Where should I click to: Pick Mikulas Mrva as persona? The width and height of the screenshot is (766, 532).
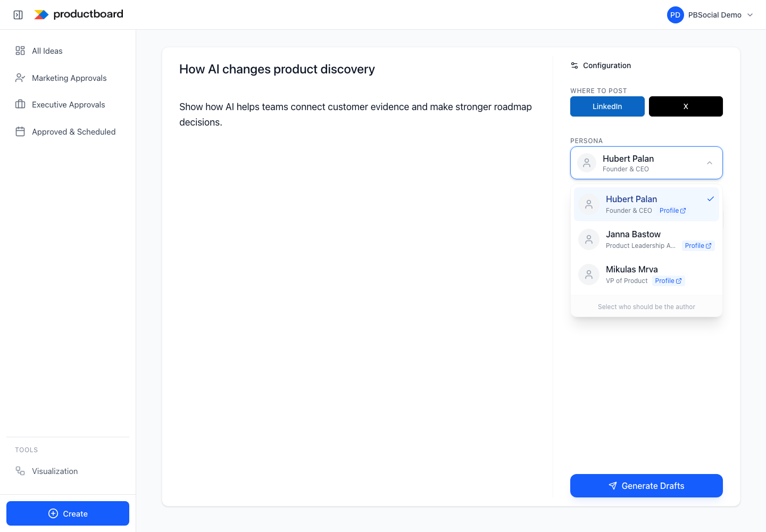click(x=646, y=275)
